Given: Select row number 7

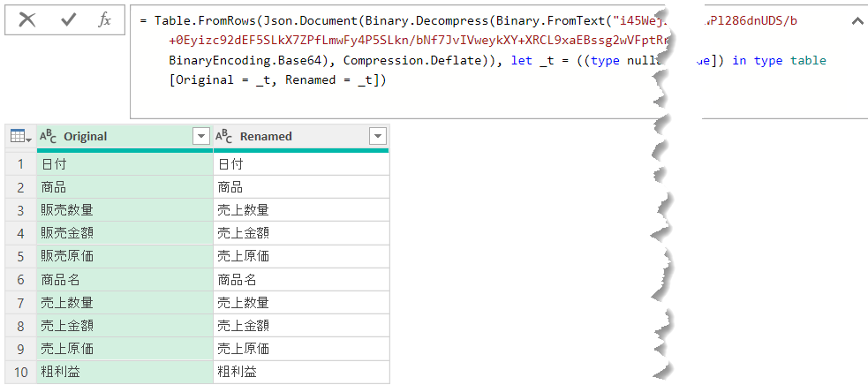Looking at the screenshot, I should pyautogui.click(x=21, y=303).
